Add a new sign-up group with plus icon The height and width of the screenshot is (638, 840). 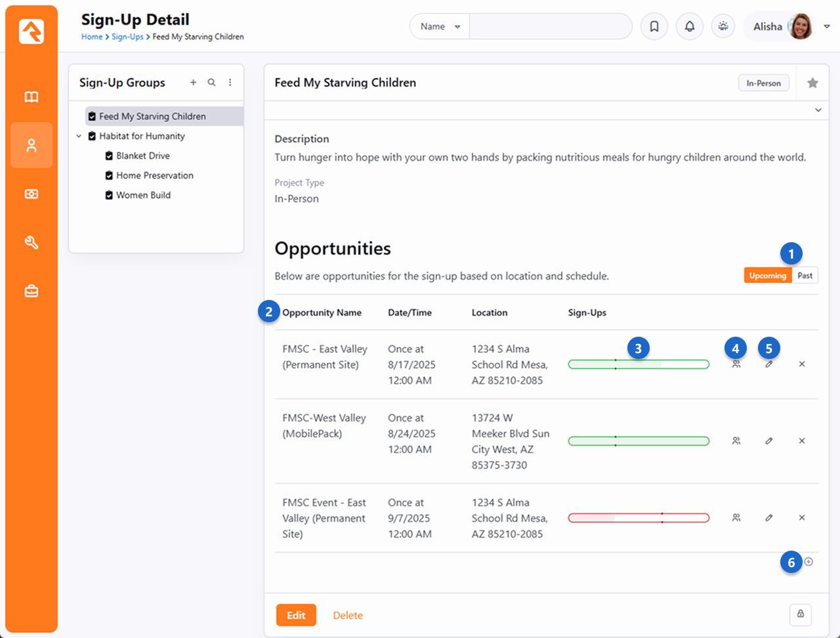pos(193,83)
